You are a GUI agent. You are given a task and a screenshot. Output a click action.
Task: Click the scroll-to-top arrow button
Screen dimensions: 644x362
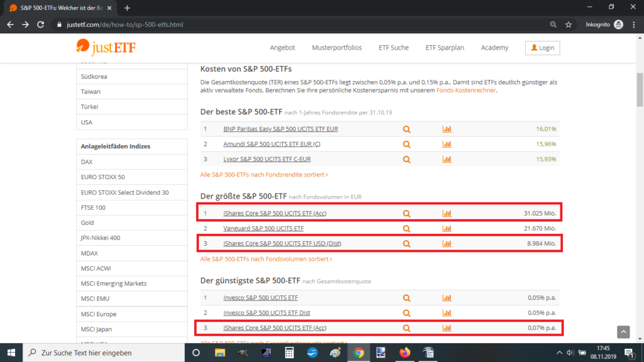click(x=623, y=332)
